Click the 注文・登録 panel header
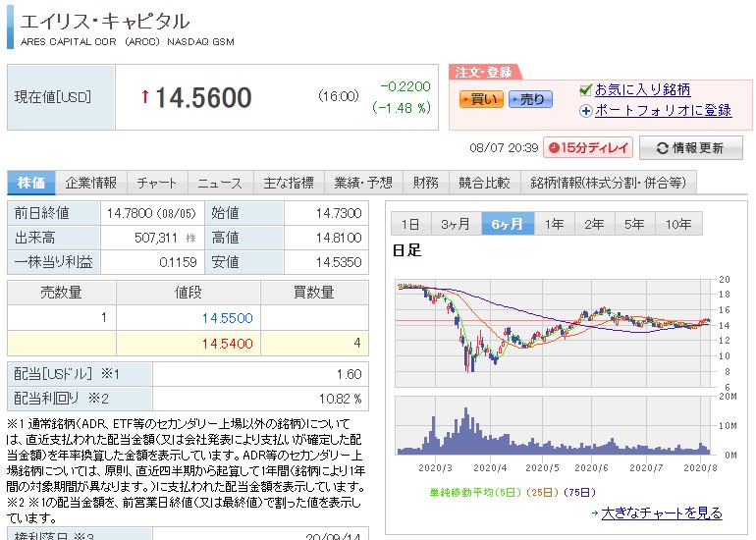 click(x=483, y=73)
